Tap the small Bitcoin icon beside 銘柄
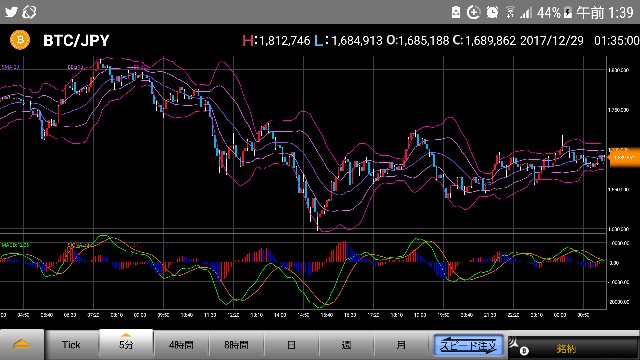 click(524, 351)
